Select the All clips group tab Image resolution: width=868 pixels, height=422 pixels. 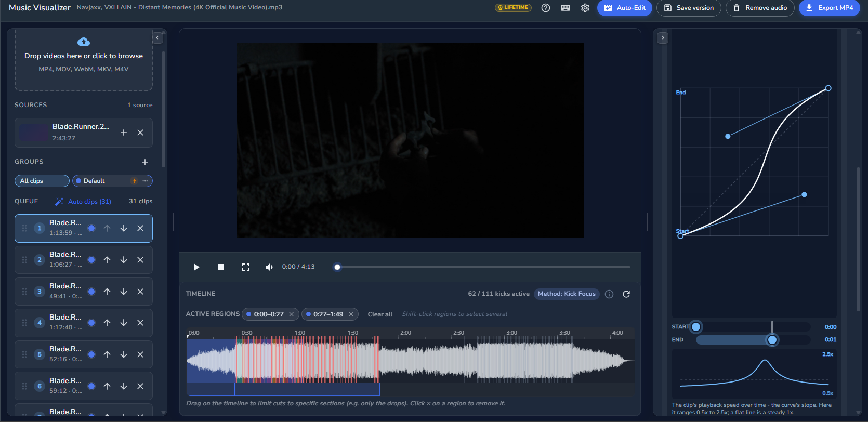42,181
